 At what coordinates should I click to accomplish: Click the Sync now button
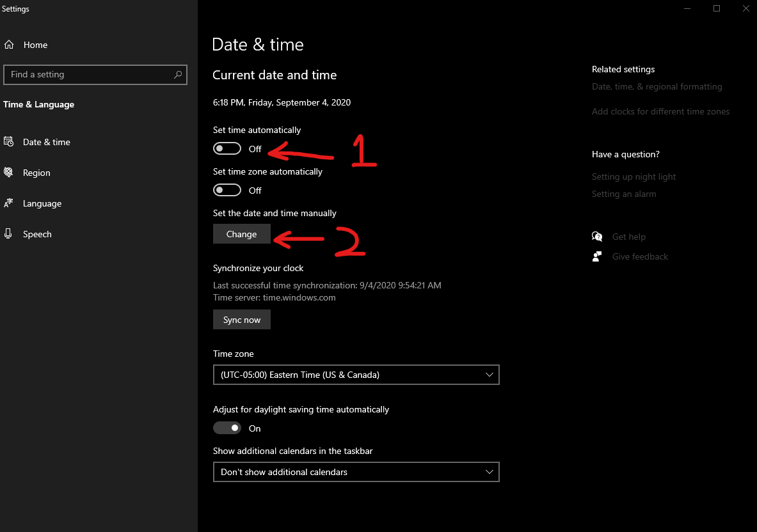pyautogui.click(x=242, y=320)
